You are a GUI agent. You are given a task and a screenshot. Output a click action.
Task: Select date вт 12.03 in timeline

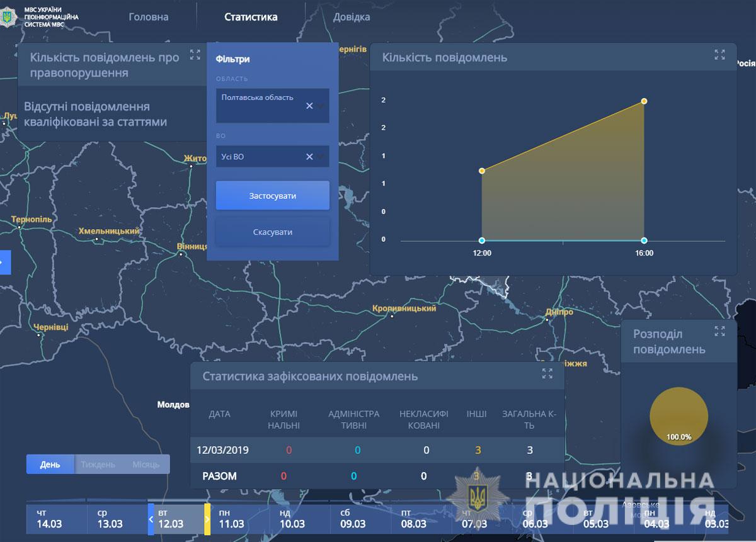(179, 519)
